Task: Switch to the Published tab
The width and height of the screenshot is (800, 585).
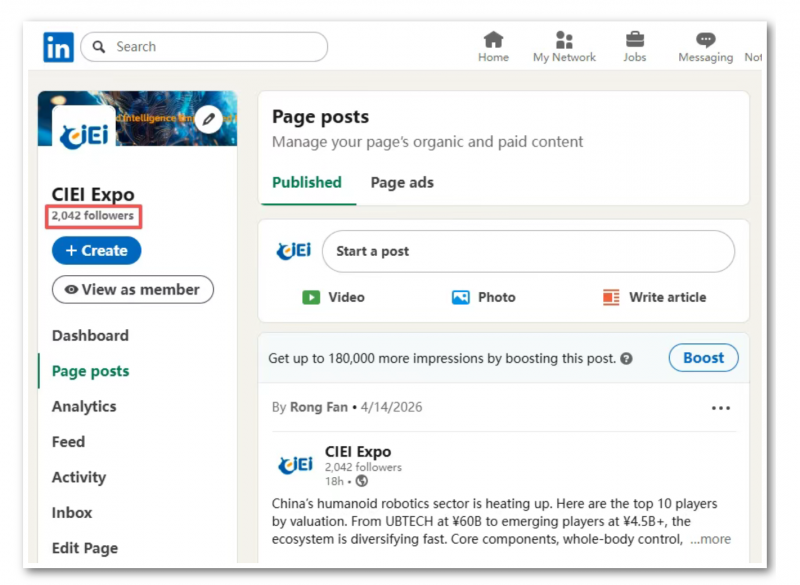Action: (x=307, y=182)
